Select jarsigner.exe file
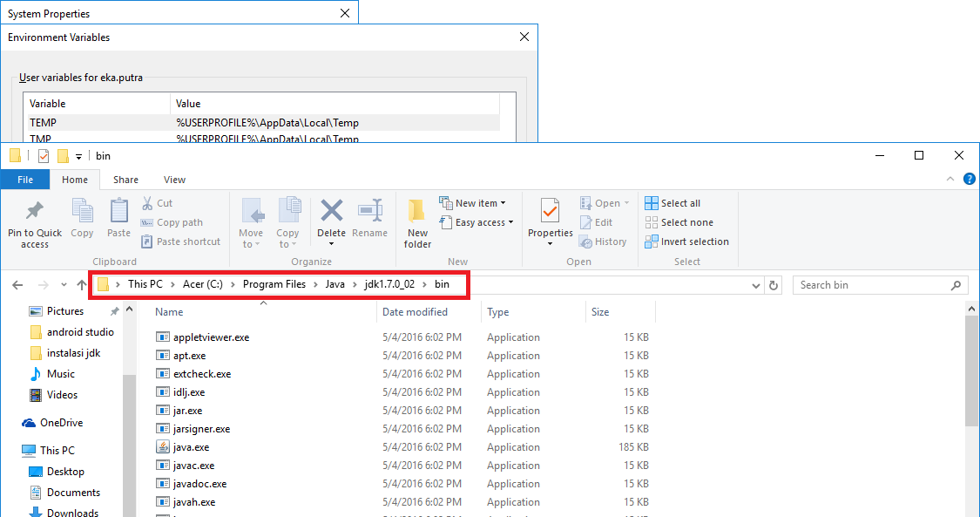This screenshot has height=517, width=980. tap(201, 429)
